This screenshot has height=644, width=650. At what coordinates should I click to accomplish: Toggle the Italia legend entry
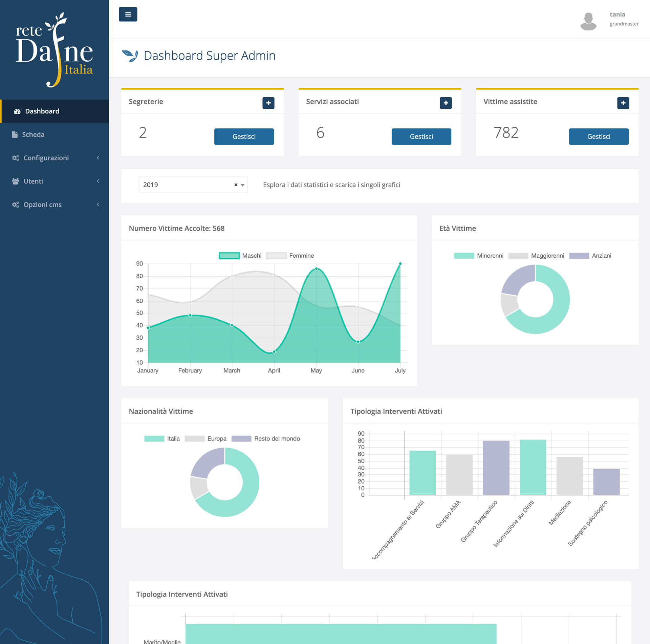click(x=162, y=439)
